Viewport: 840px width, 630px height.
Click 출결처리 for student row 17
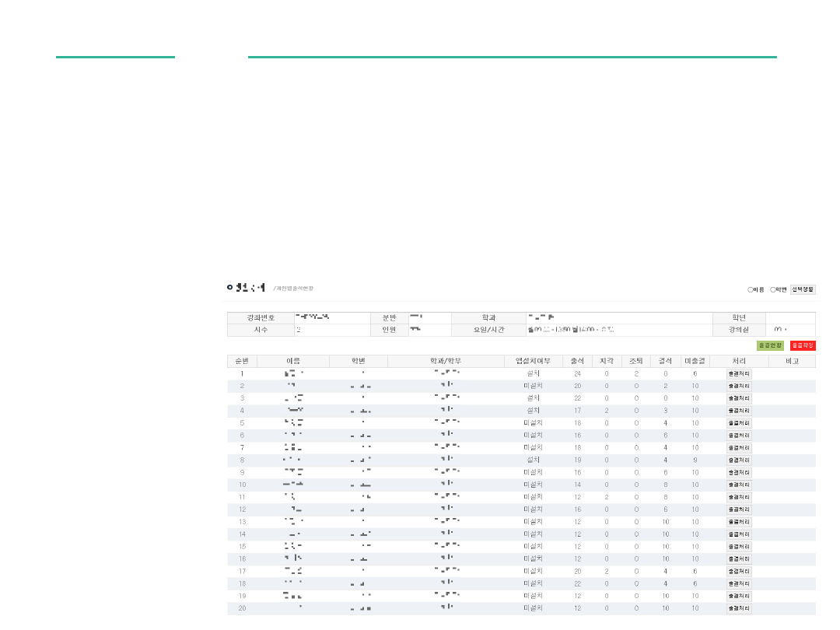(x=739, y=572)
